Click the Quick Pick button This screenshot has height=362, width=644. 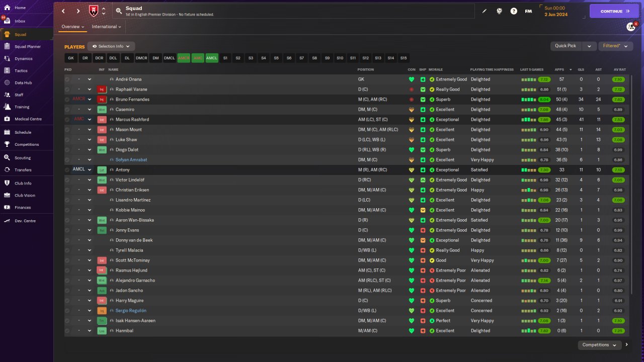[566, 46]
